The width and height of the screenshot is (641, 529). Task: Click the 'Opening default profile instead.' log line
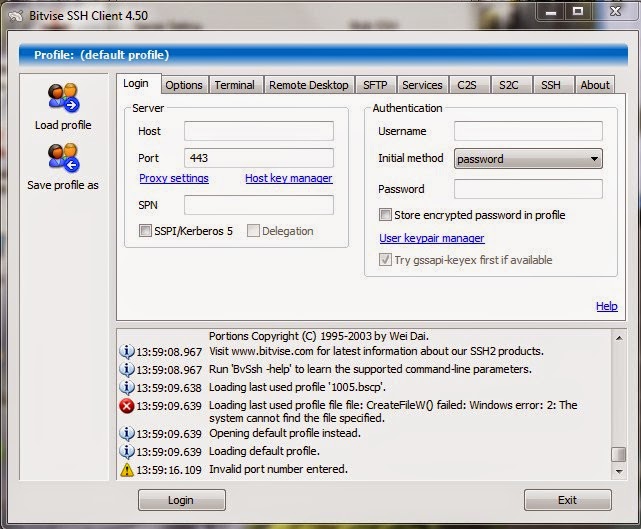click(285, 433)
